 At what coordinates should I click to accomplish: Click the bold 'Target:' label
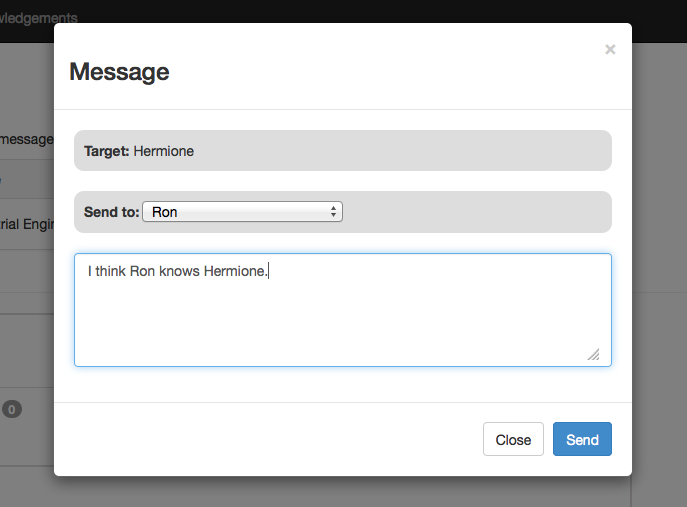(x=106, y=151)
